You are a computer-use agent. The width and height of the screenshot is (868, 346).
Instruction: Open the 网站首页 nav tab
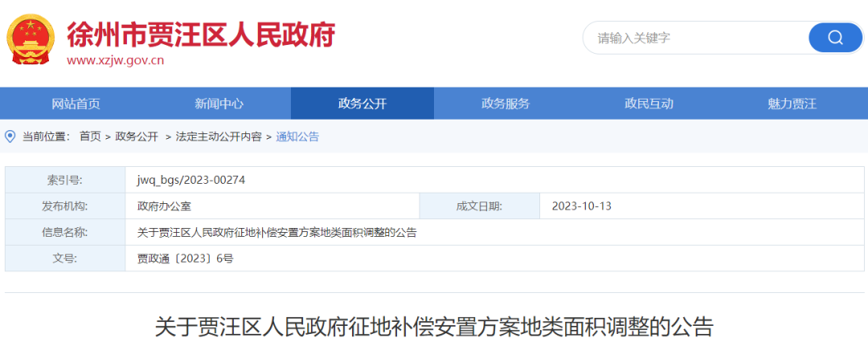click(76, 104)
